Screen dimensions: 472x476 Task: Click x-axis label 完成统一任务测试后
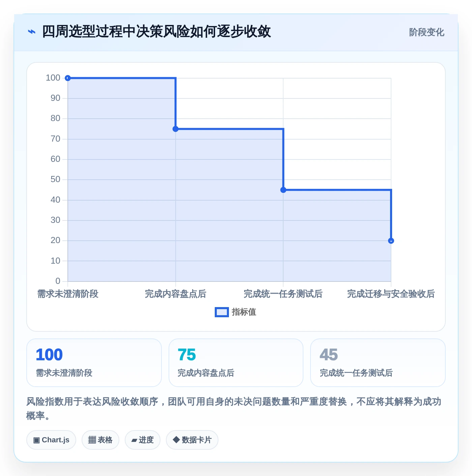click(x=283, y=294)
